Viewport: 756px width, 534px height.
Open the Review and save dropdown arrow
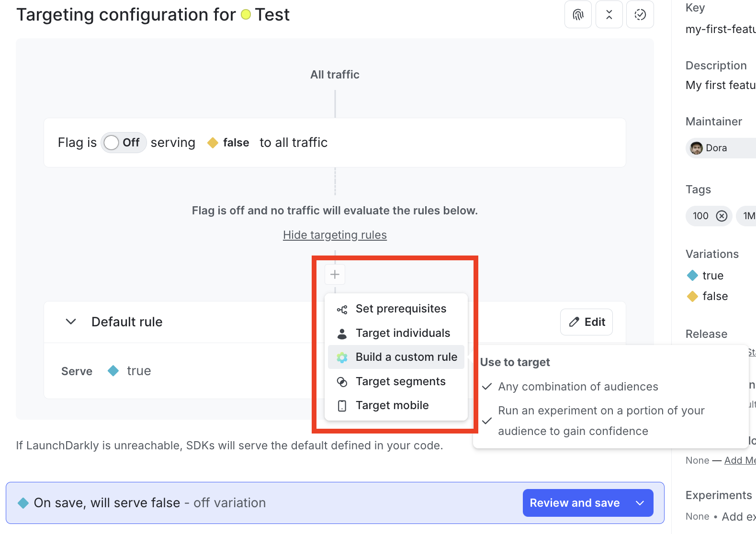(640, 503)
